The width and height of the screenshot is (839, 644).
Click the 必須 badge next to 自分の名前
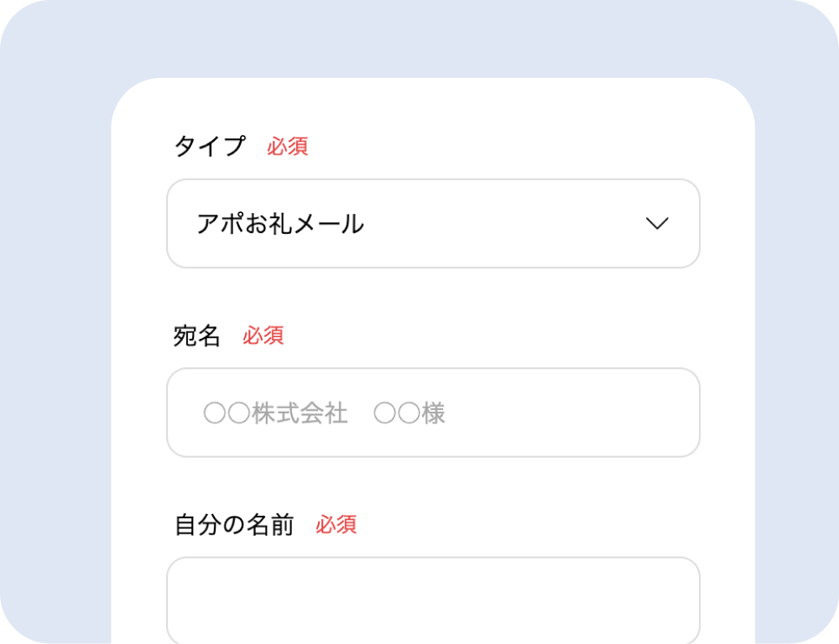point(336,525)
